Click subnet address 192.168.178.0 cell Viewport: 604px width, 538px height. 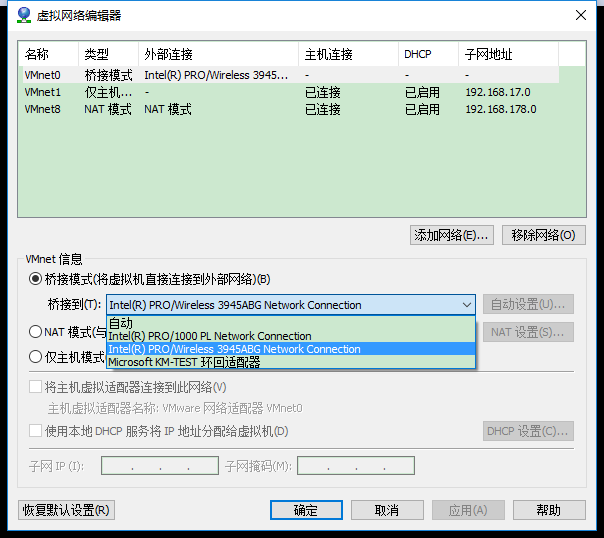(x=501, y=109)
